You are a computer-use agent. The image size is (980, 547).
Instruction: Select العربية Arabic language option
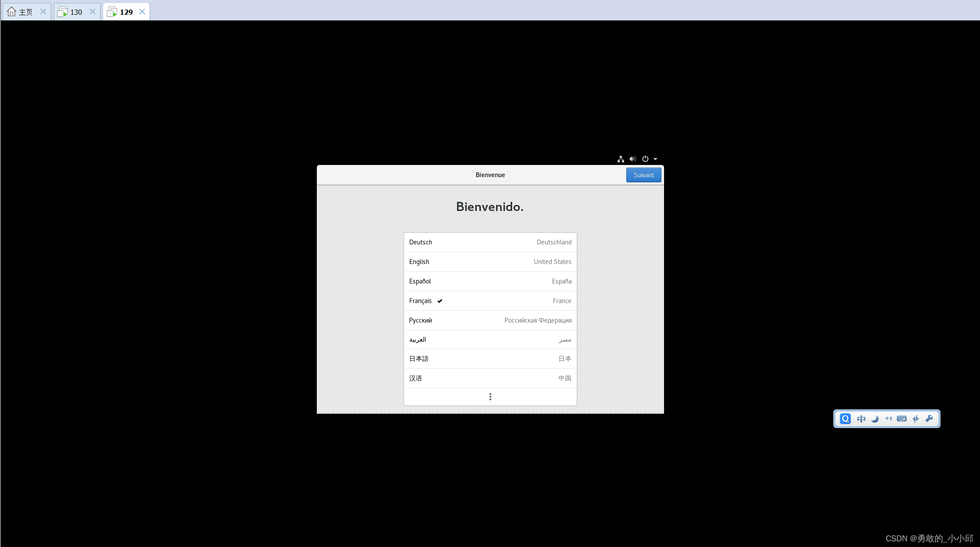point(490,339)
